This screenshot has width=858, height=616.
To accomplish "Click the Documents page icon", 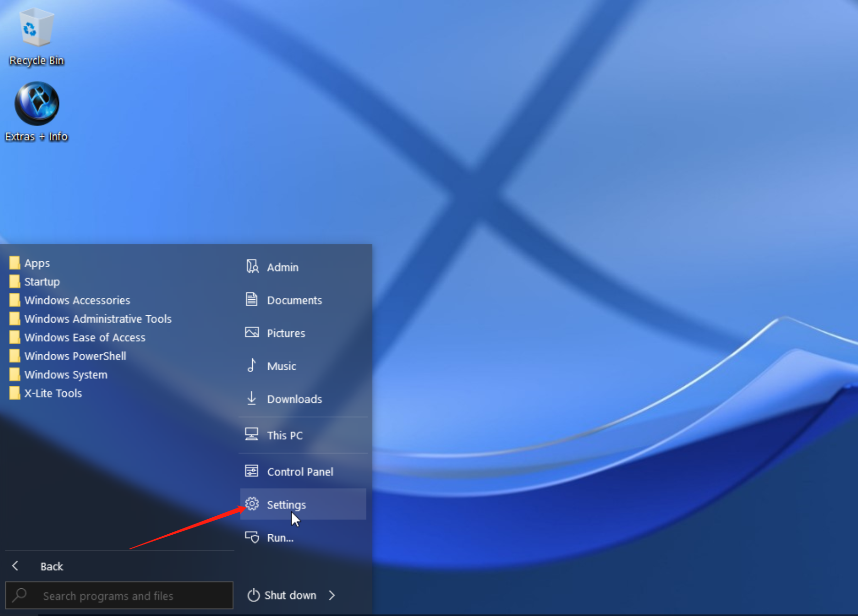I will [x=252, y=299].
